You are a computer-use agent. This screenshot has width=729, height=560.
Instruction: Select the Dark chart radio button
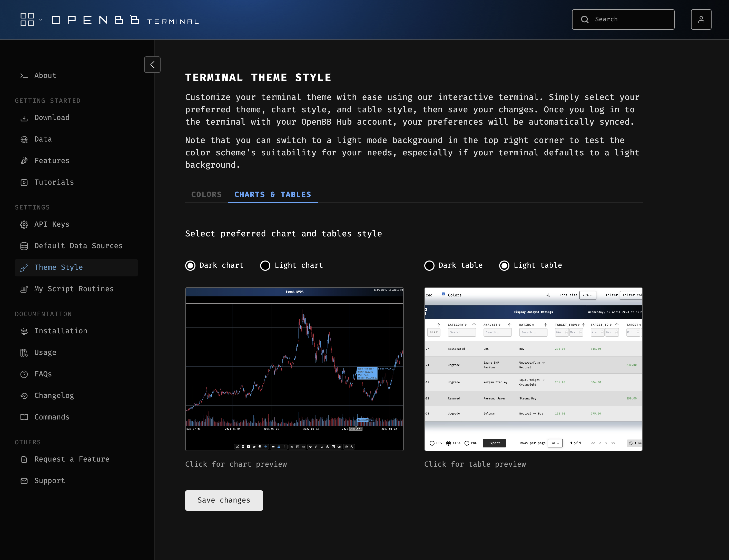[190, 266]
